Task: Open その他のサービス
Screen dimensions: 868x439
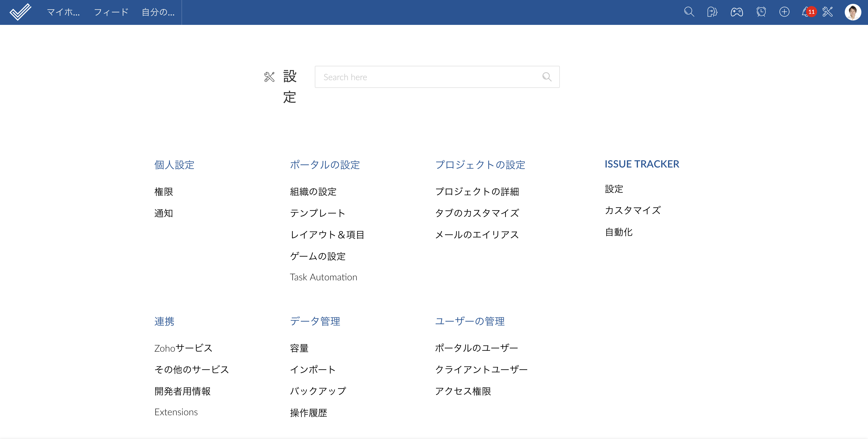Action: click(192, 369)
